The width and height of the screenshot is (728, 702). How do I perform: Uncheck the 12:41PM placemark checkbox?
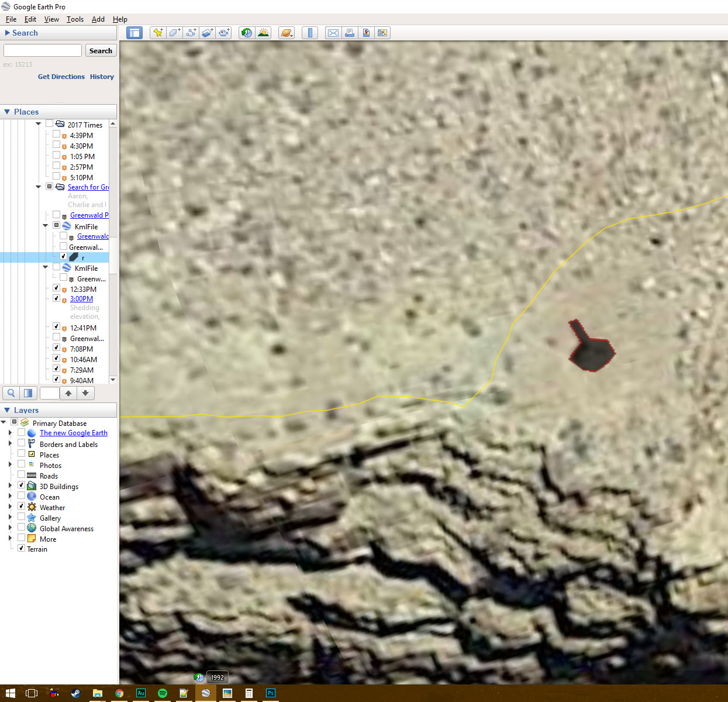click(56, 327)
